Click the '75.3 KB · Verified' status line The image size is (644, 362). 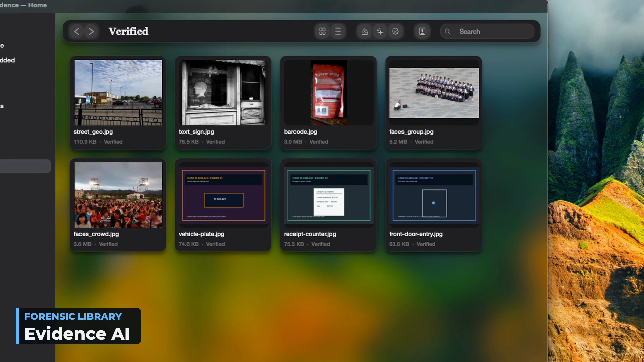click(307, 244)
